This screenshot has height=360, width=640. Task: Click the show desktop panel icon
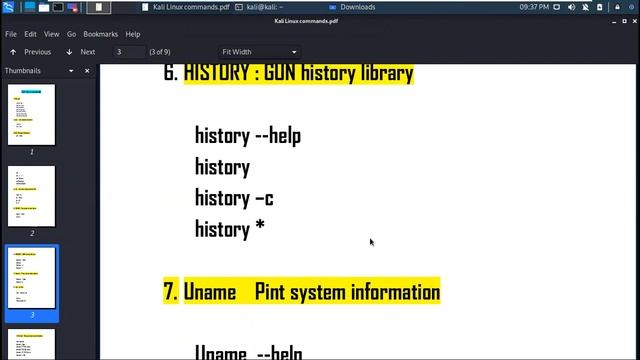[29, 7]
